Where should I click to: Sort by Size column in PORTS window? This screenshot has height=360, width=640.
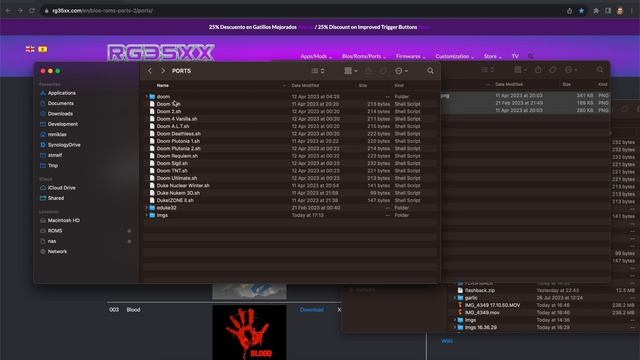click(363, 85)
